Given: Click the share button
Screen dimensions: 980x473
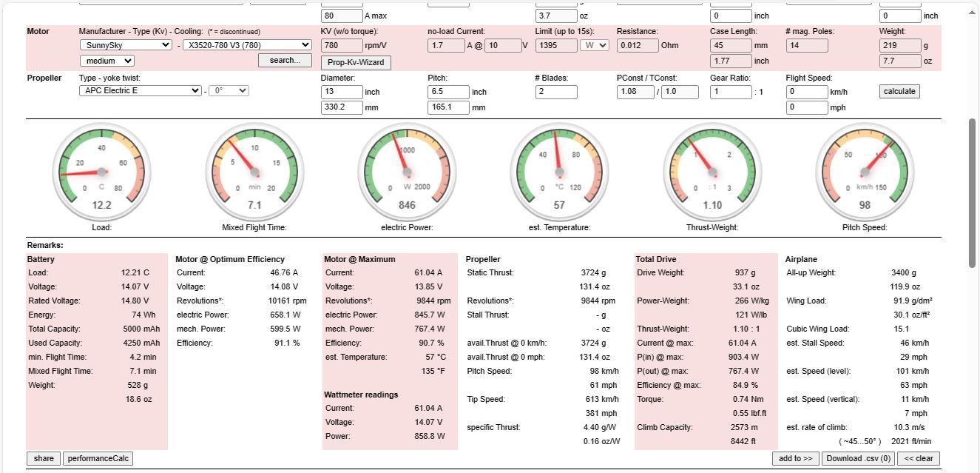Looking at the screenshot, I should [44, 458].
